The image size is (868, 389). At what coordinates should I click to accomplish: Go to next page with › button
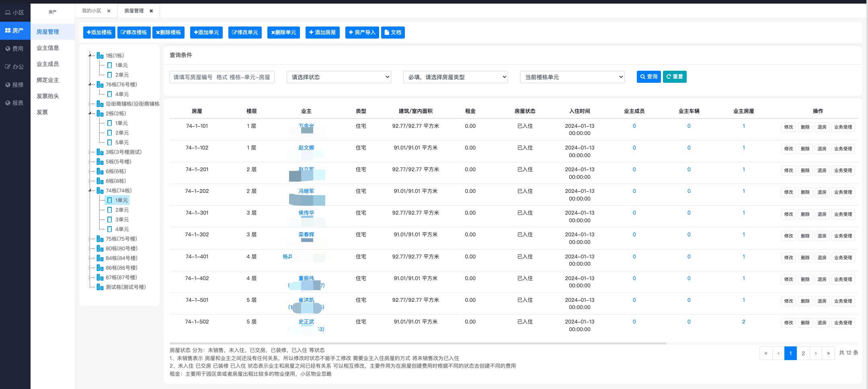point(816,353)
